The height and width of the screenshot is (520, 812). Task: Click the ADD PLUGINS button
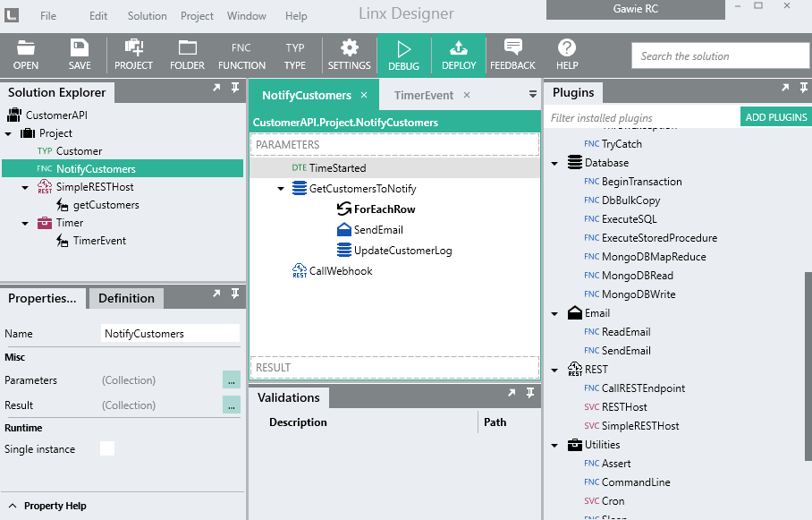pos(775,117)
